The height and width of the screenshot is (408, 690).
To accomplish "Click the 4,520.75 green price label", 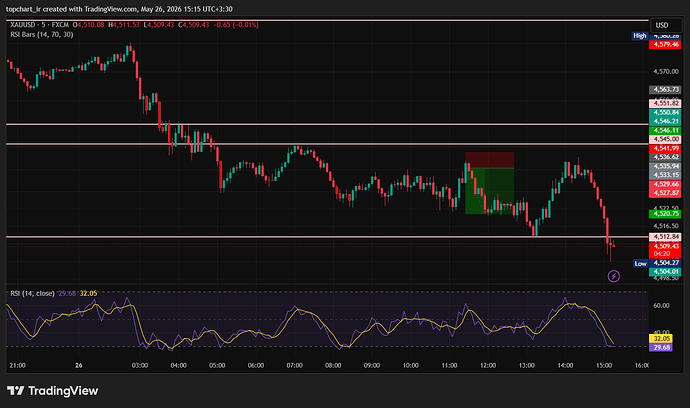I will coord(665,213).
